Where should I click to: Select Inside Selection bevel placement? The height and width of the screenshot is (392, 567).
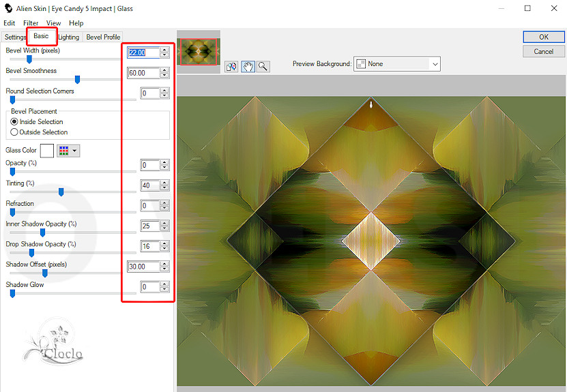click(x=15, y=122)
